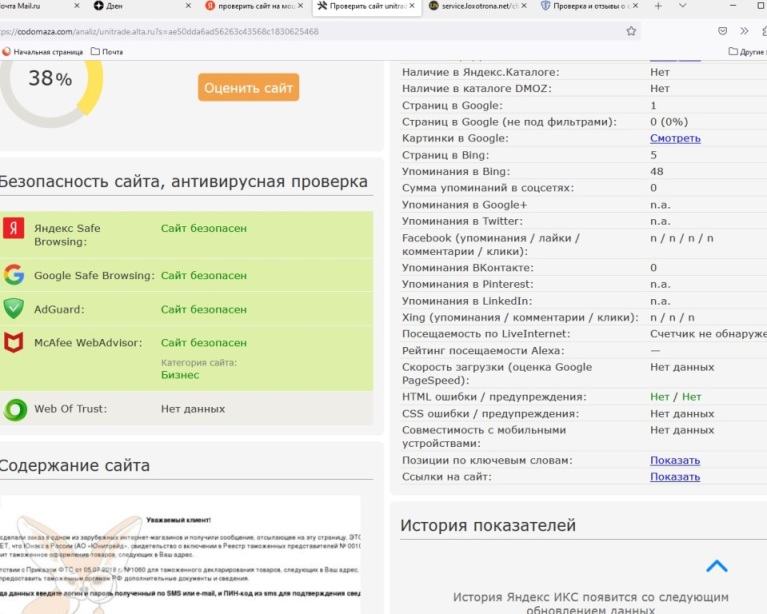This screenshot has width=767, height=614.
Task: Minimize the browser window
Action: pos(732,6)
